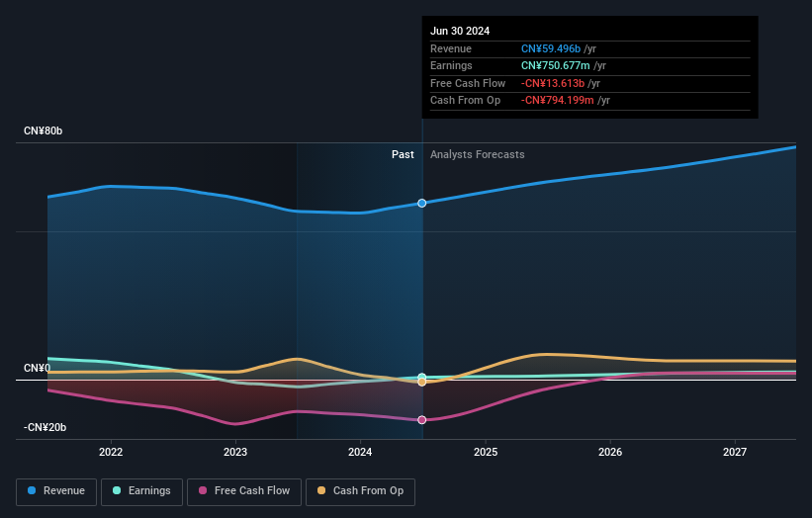Screen dimensions: 812x518
Task: Toggle the Earnings legend button
Action: (141, 491)
